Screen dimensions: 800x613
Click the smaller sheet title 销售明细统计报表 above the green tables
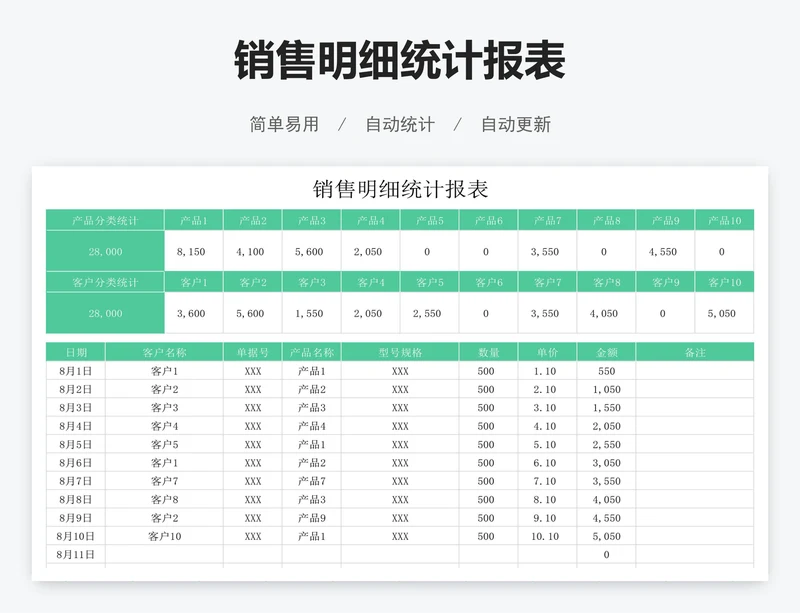(401, 189)
